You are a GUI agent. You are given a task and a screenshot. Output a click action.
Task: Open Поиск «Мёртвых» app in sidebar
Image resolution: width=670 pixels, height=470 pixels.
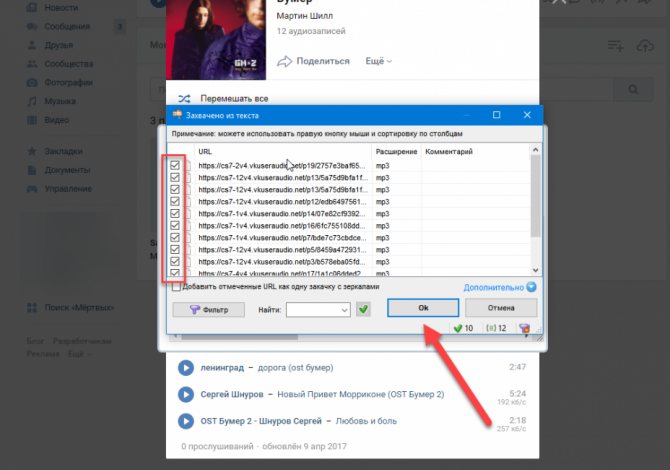[79, 308]
